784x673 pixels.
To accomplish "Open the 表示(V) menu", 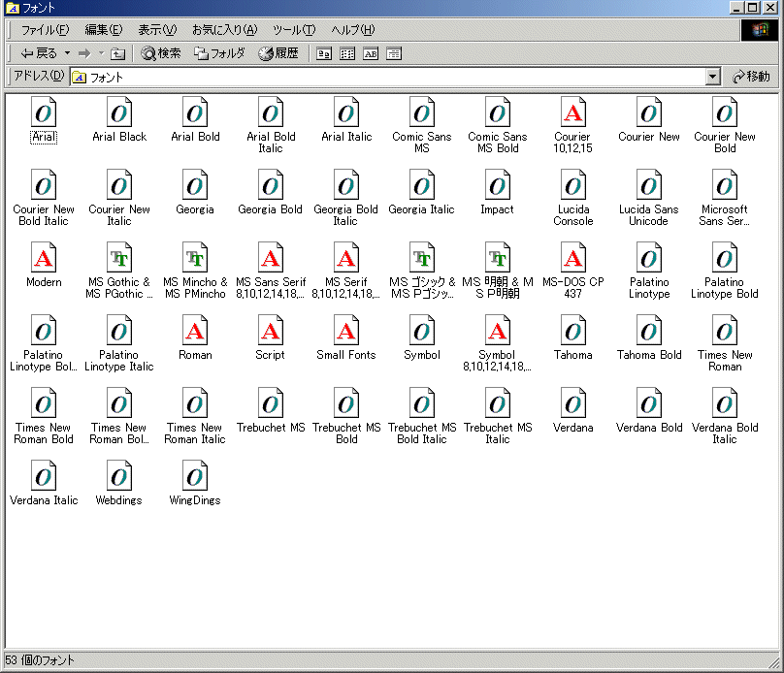I will pyautogui.click(x=157, y=30).
